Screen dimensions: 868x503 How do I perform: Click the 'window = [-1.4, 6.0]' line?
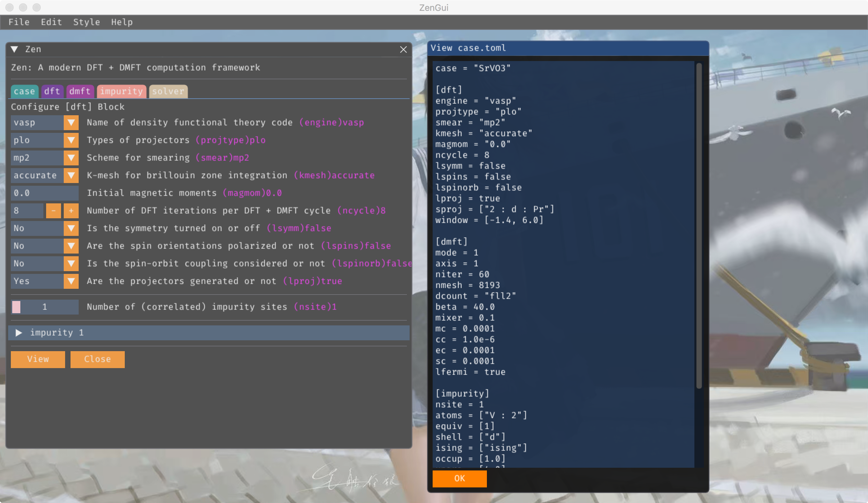[489, 220]
